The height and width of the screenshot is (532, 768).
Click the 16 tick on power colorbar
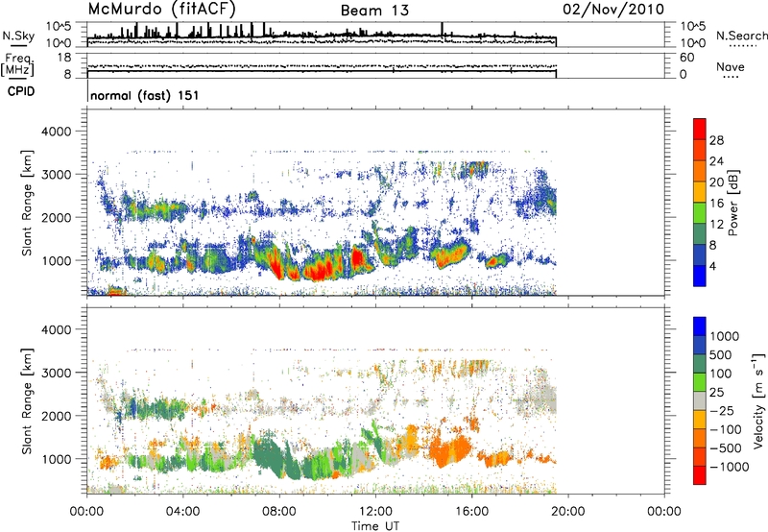coord(716,204)
